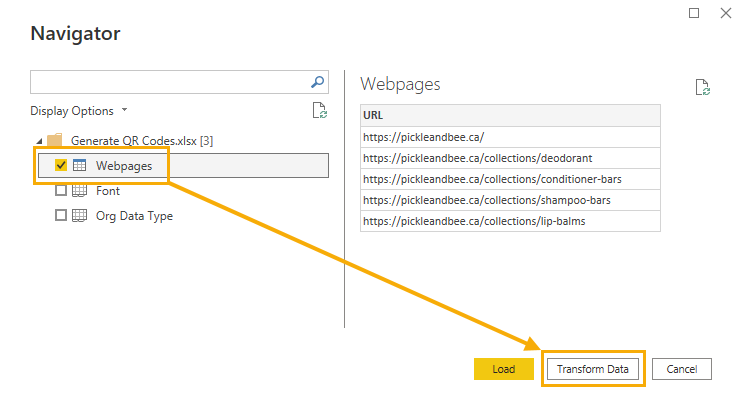Click the search magnifier icon
The width and height of the screenshot is (742, 398).
click(x=318, y=82)
